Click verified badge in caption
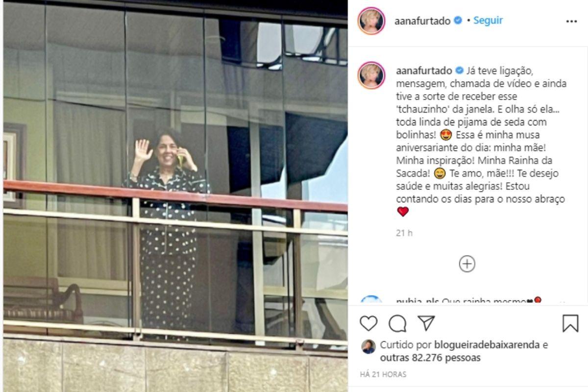Image resolution: width=588 pixels, height=392 pixels. pos(460,71)
